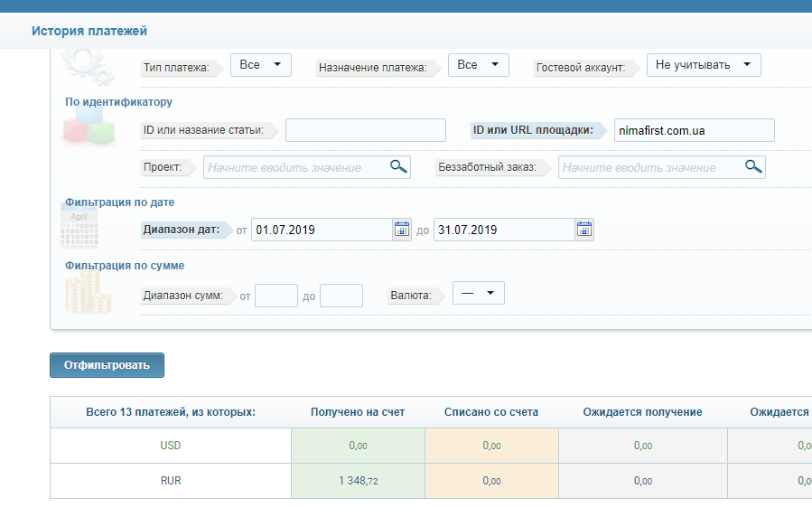Expand the Назначение платежа dropdown
The height and width of the screenshot is (508, 812).
coord(479,65)
